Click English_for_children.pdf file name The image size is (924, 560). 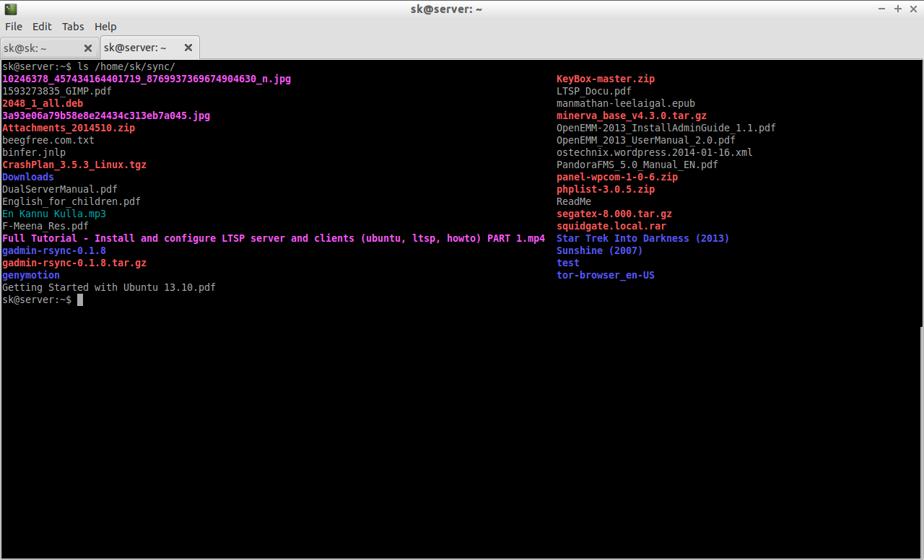click(x=71, y=201)
